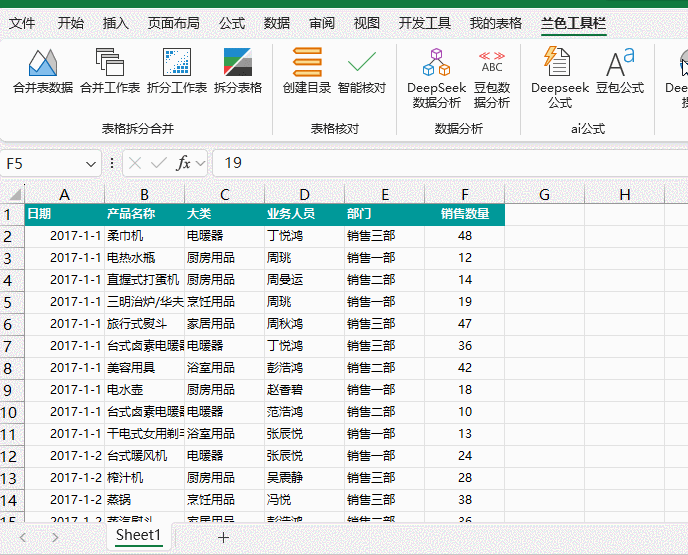The height and width of the screenshot is (555, 688).
Task: Confirm entry with checkmark icon
Action: tap(158, 163)
